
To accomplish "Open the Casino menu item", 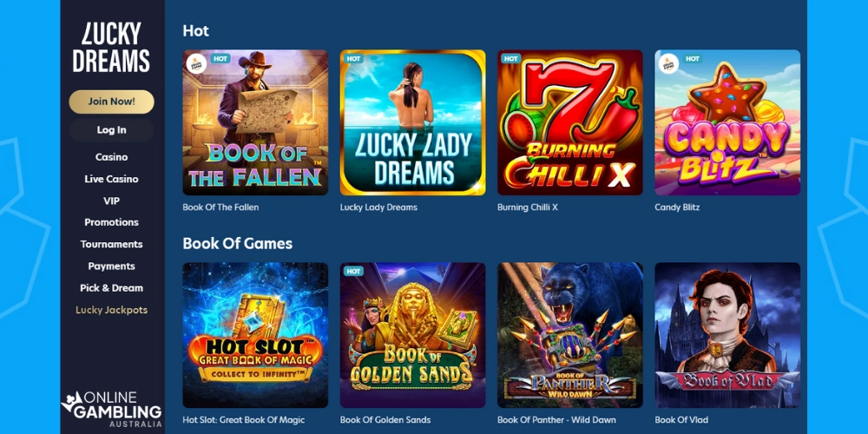I will point(111,157).
